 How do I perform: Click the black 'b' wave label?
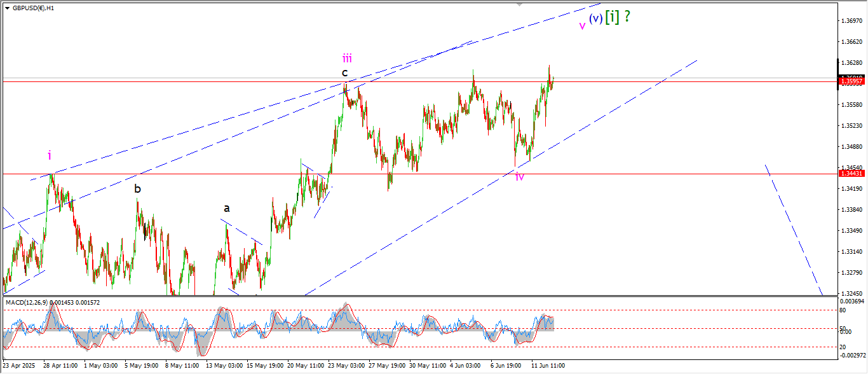tap(137, 188)
